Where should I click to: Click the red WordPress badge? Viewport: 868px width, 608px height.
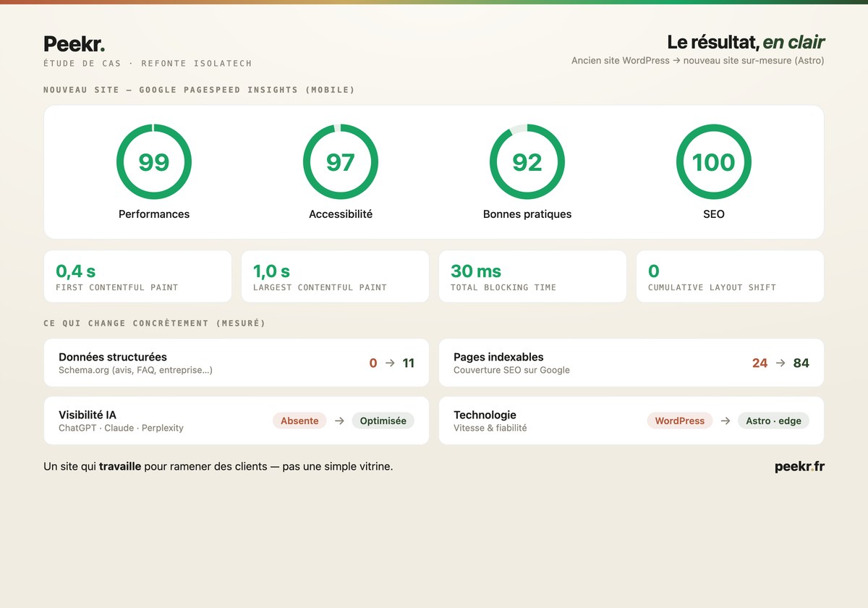tap(680, 421)
